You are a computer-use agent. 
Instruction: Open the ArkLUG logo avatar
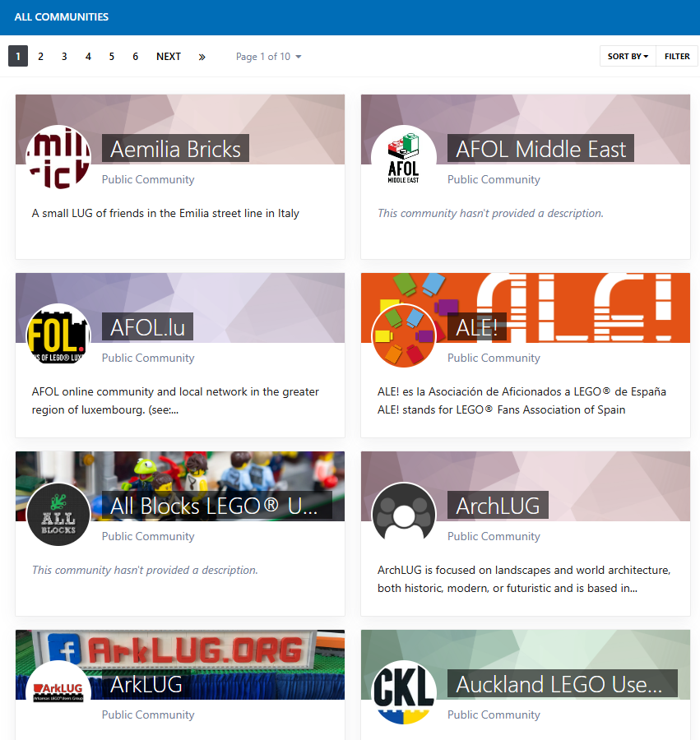(x=58, y=693)
